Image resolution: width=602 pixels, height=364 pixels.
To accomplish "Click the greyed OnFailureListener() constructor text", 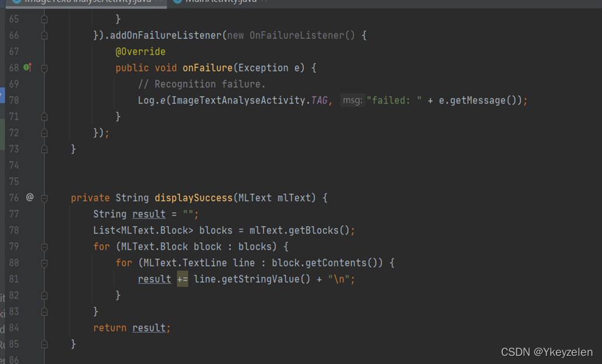I will pyautogui.click(x=302, y=36).
